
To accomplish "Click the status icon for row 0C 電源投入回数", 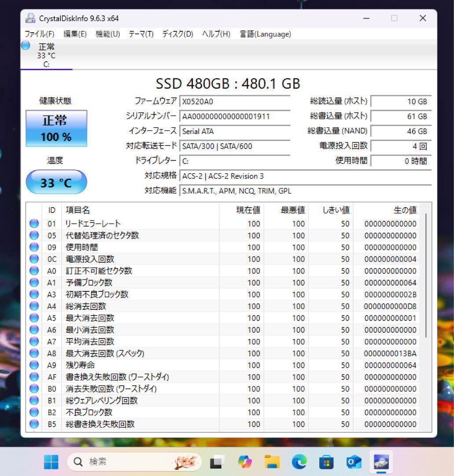I will [x=34, y=259].
